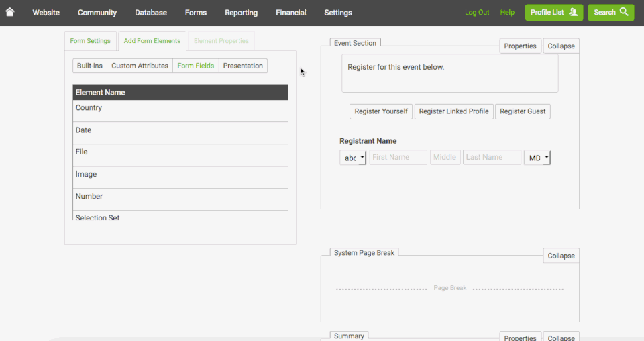Viewport: 644px width, 341px height.
Task: Open the Forms menu
Action: click(195, 13)
